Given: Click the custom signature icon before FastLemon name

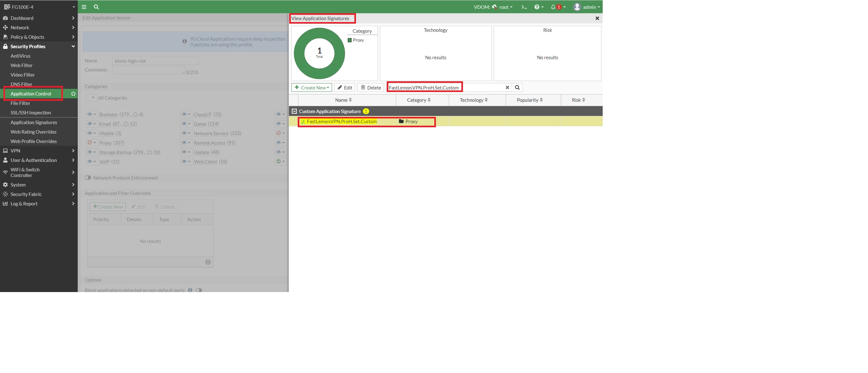Looking at the screenshot, I should click(x=303, y=122).
